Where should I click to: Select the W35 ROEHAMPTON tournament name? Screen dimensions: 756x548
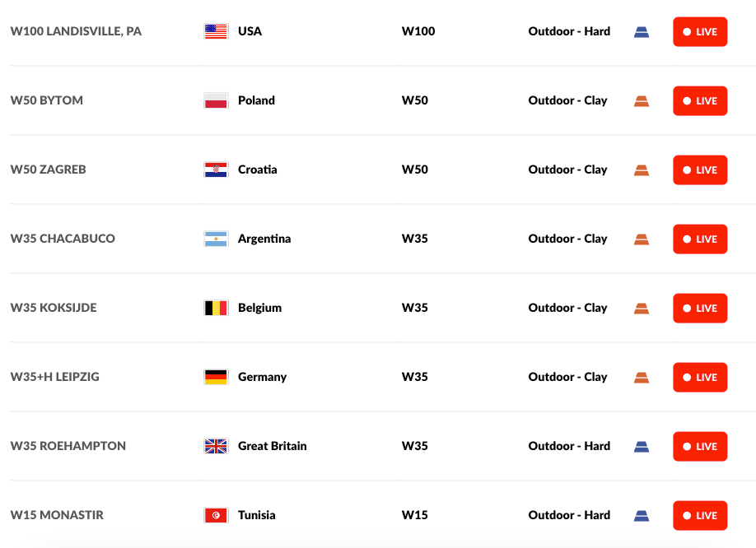click(68, 446)
